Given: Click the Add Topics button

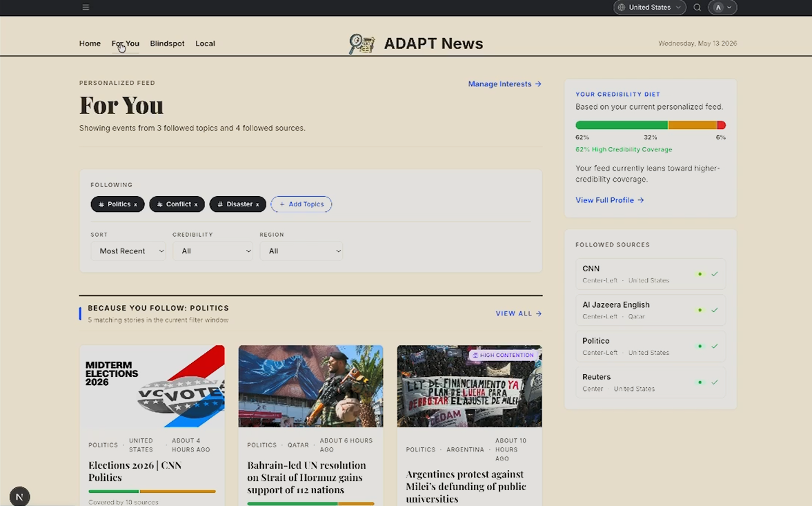Looking at the screenshot, I should 301,204.
